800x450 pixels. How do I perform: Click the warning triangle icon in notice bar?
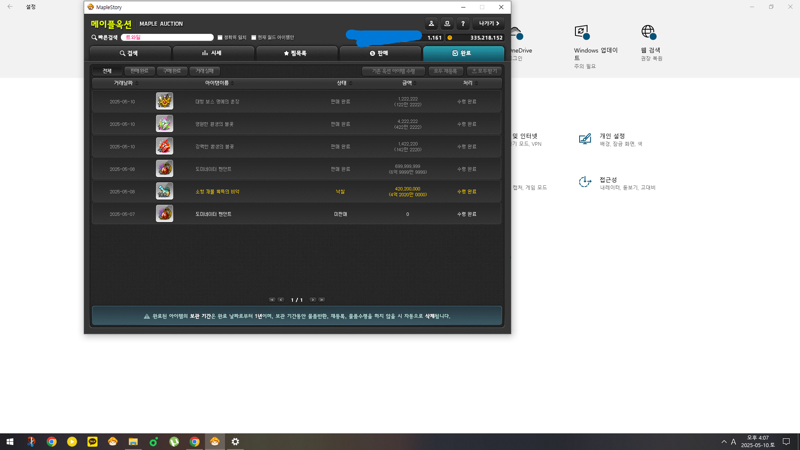point(147,316)
